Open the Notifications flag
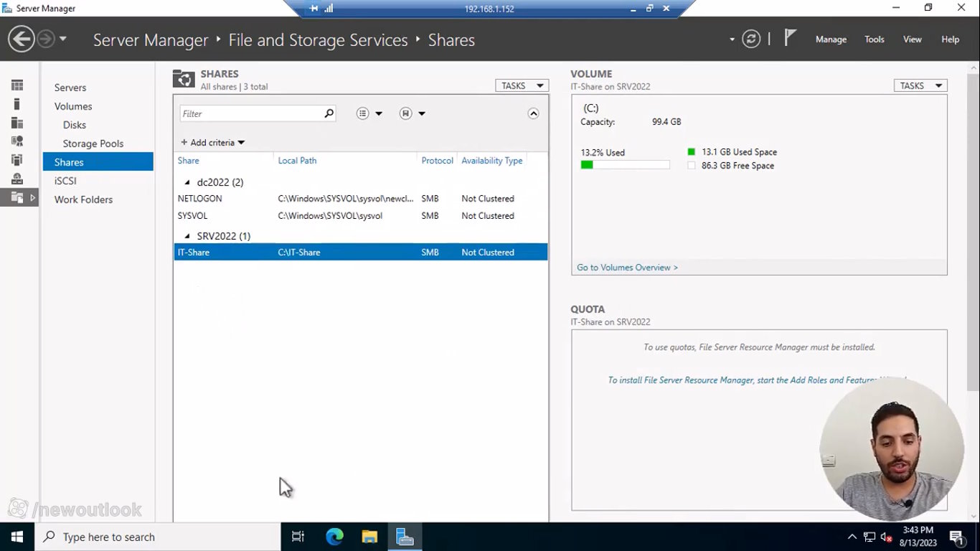Screen dimensions: 980x551 [790, 38]
